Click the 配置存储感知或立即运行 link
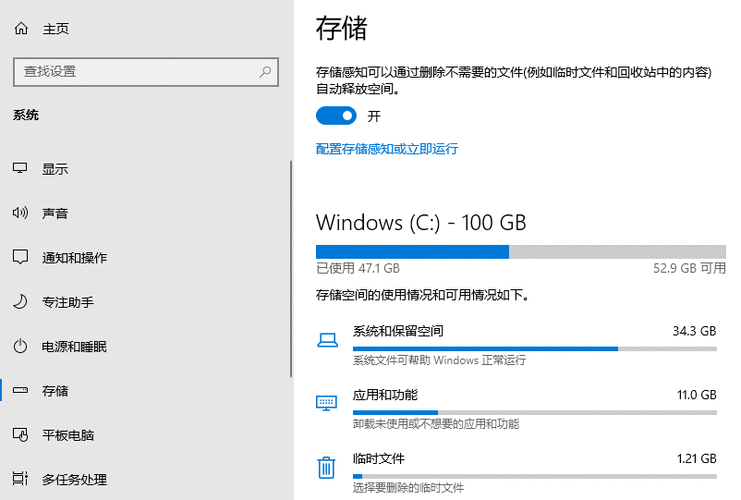 pos(387,149)
